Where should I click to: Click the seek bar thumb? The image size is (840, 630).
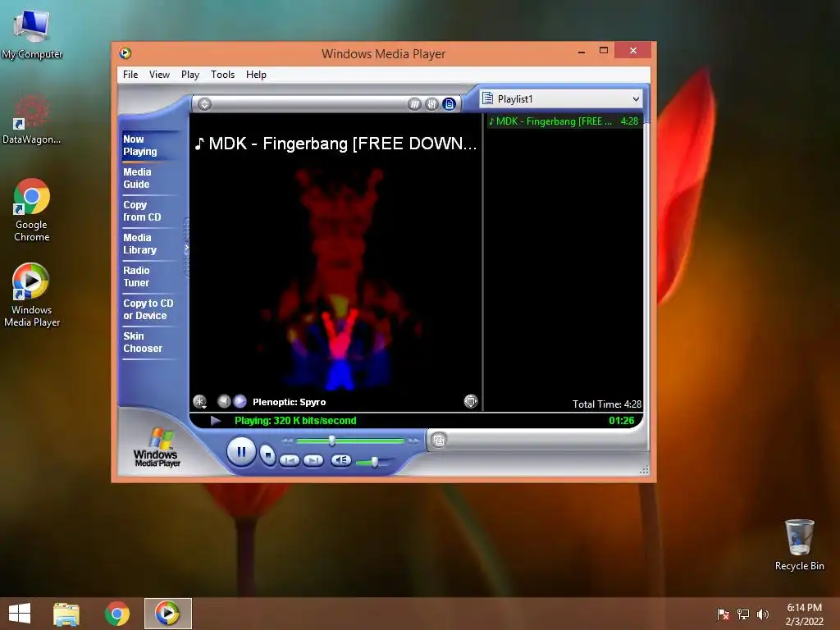tap(332, 441)
